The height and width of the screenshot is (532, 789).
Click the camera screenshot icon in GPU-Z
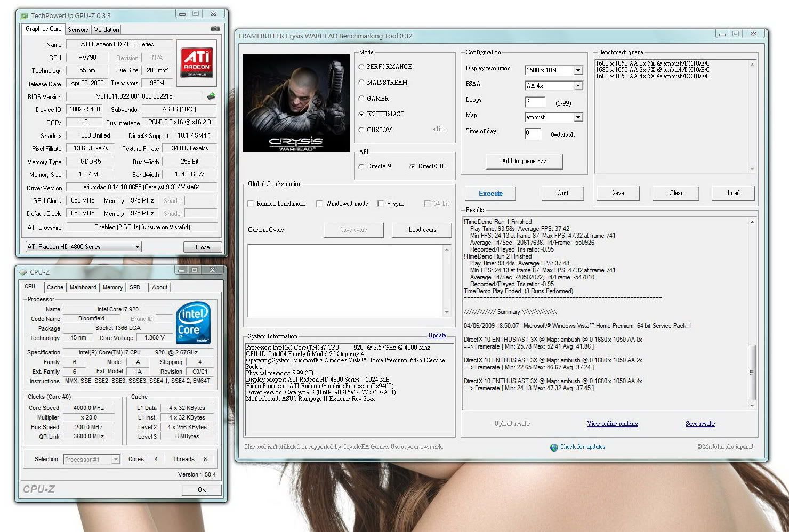click(215, 29)
